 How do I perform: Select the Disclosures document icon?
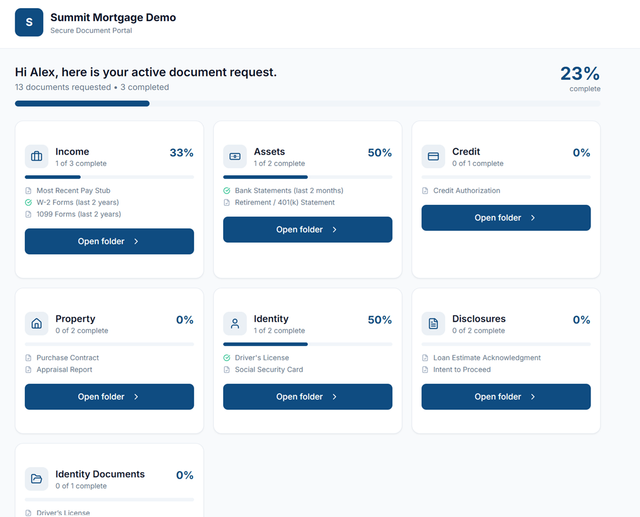433,324
